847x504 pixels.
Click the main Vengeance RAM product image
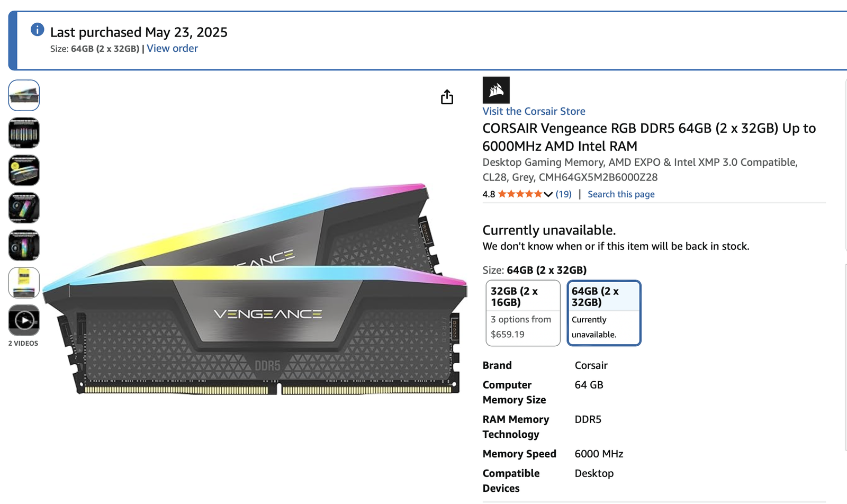[x=255, y=289]
